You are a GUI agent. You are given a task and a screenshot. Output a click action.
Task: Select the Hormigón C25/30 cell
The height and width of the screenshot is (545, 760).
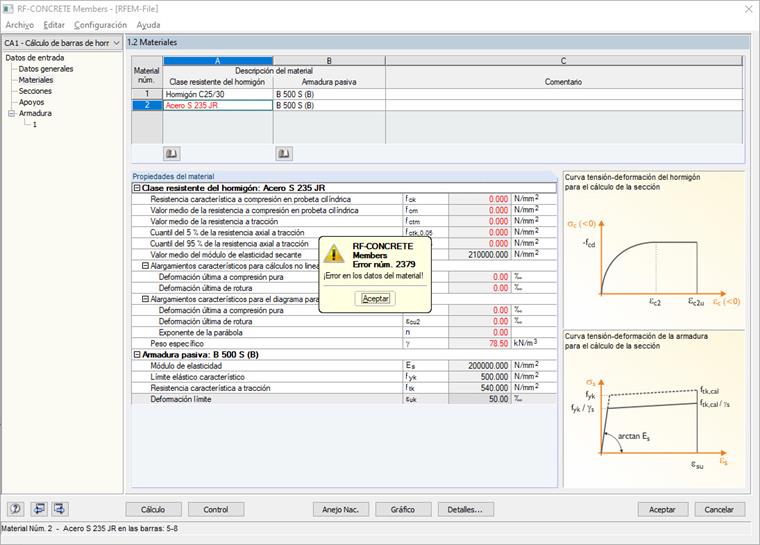218,94
